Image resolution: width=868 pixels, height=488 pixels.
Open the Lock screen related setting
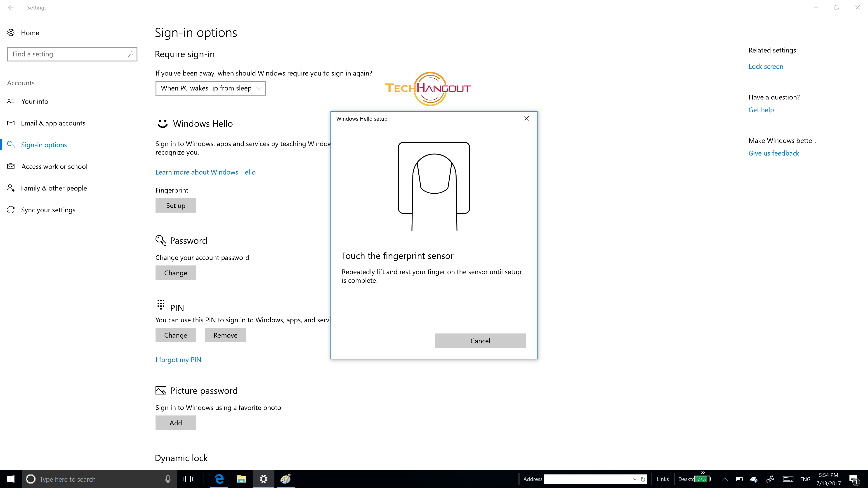[x=766, y=66]
